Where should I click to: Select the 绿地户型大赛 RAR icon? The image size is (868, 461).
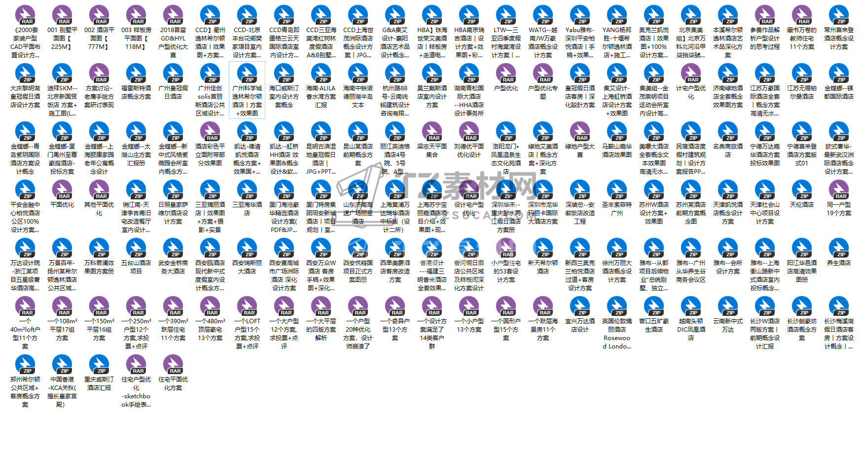pyautogui.click(x=580, y=131)
